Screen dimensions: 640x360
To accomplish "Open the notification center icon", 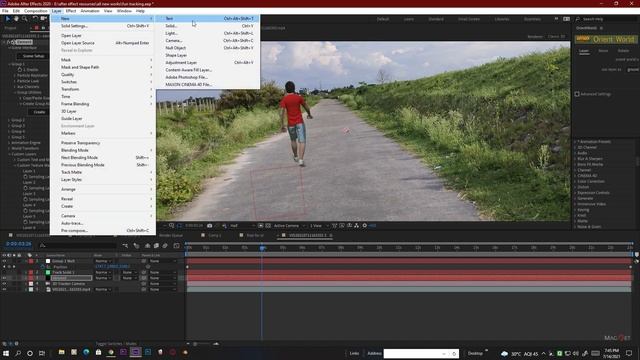I will click(629, 353).
